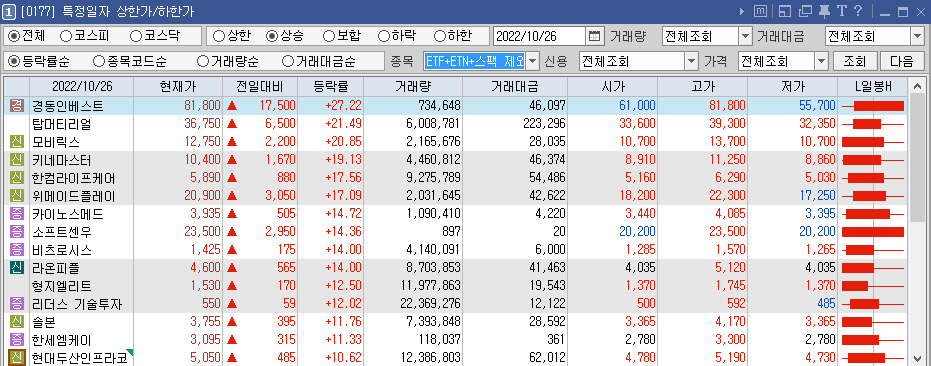
Task: Click the 조회 search button
Action: pyautogui.click(x=854, y=61)
